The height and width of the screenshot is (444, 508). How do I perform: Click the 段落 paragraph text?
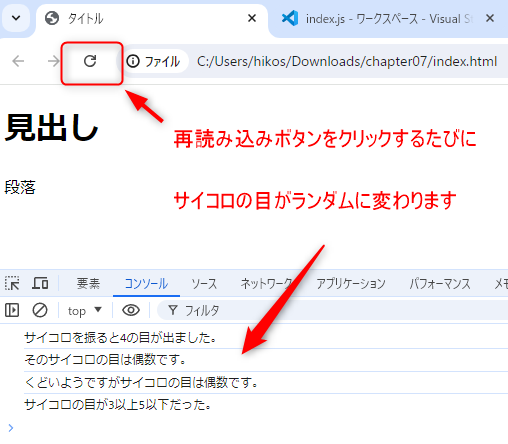pos(20,187)
